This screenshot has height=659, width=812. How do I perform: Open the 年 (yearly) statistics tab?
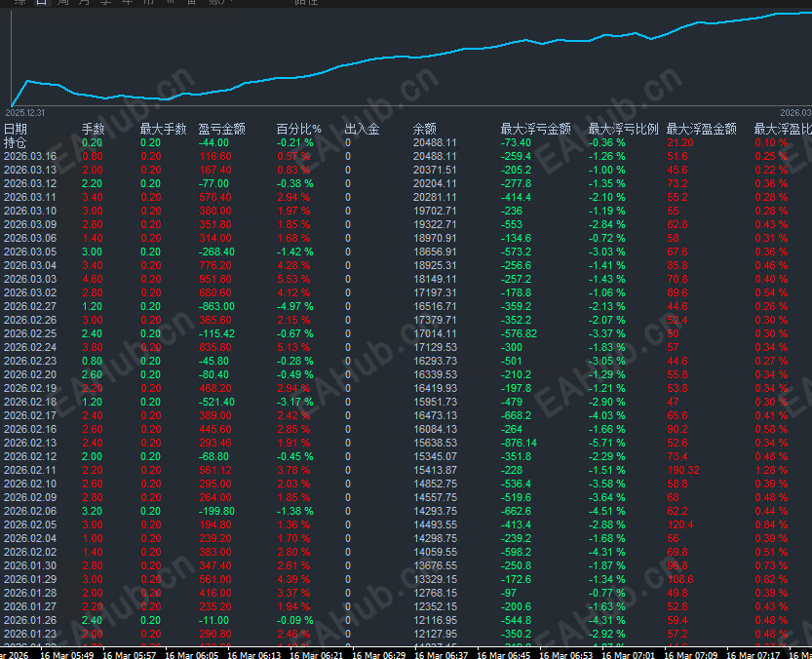127,3
